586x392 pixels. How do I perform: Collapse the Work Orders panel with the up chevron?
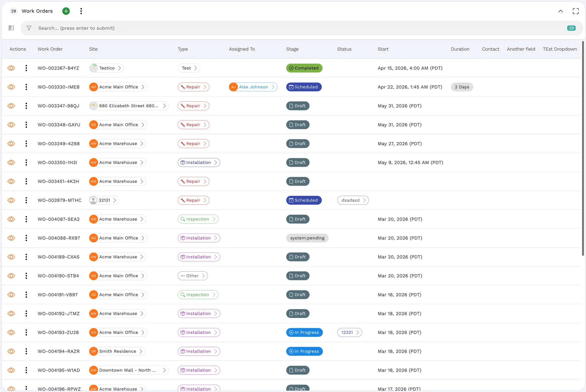pyautogui.click(x=561, y=11)
